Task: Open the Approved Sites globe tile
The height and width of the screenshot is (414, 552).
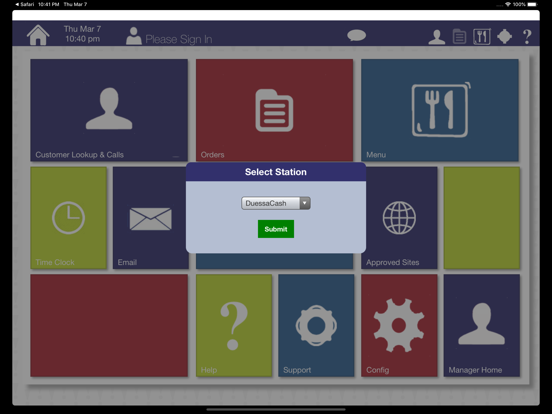Action: (x=399, y=218)
